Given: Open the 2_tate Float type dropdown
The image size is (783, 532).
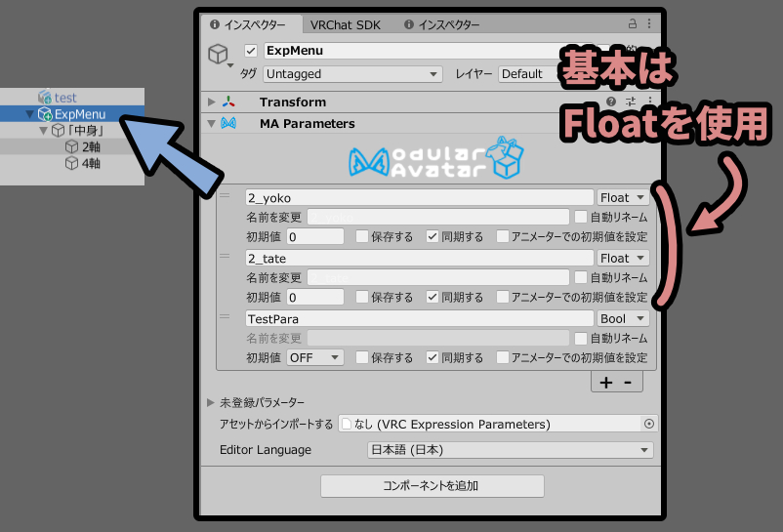Looking at the screenshot, I should (x=623, y=258).
